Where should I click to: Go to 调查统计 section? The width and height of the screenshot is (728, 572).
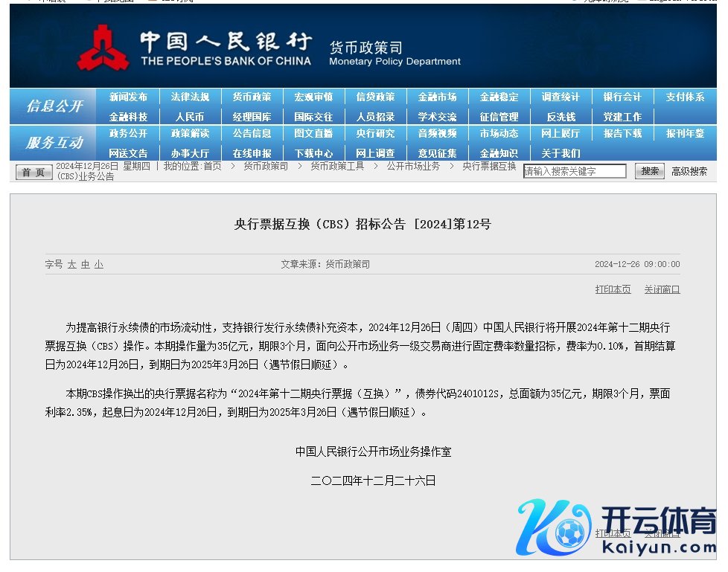pos(561,97)
